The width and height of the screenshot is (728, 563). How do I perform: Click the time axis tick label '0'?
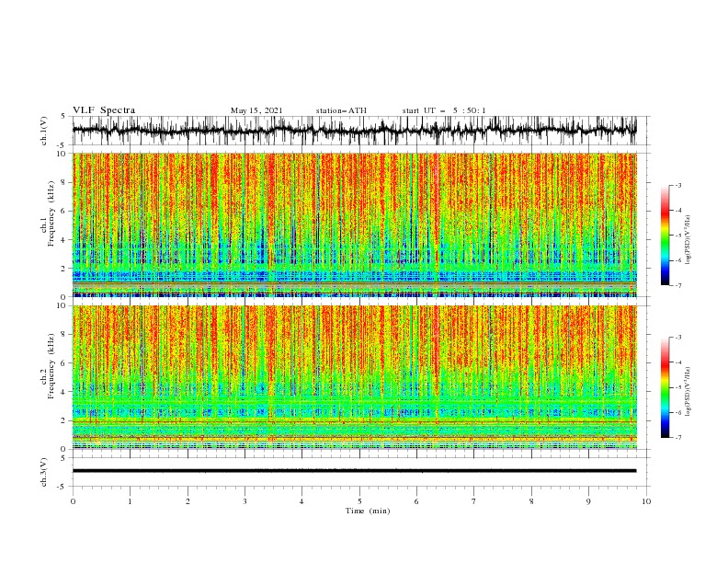tap(73, 501)
